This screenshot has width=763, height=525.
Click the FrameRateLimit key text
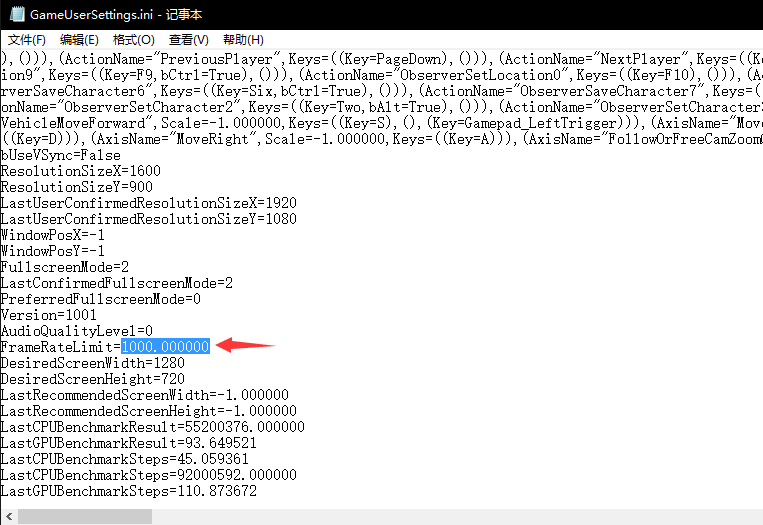pos(56,347)
